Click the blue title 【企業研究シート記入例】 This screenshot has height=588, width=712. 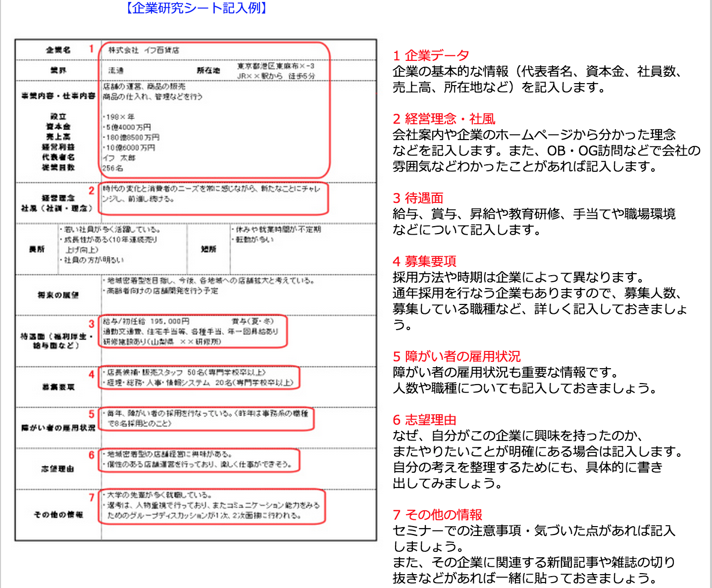click(197, 7)
